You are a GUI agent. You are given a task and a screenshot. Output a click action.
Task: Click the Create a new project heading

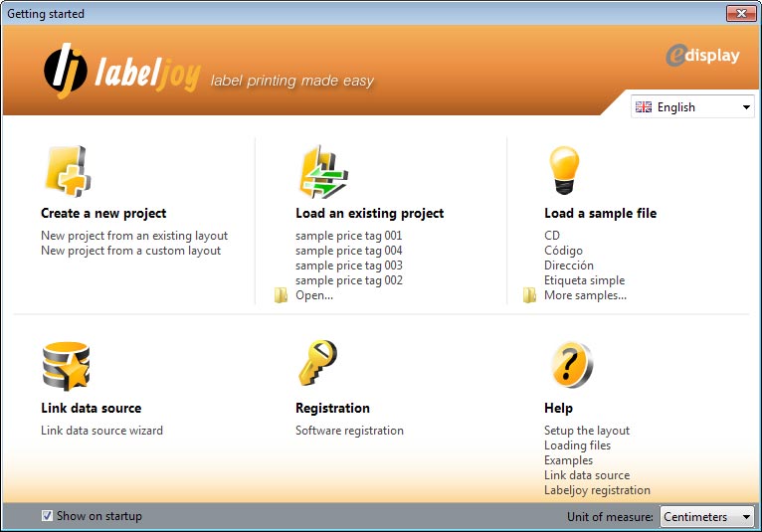[103, 213]
